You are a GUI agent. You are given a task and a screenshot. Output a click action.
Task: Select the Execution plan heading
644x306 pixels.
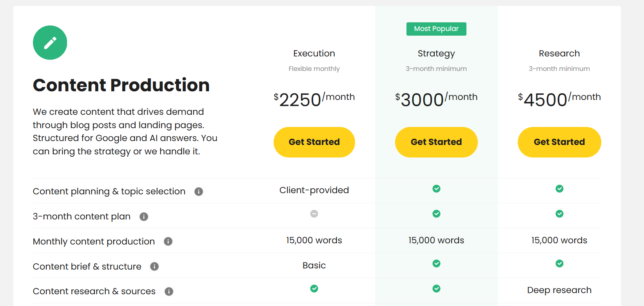[x=314, y=53]
